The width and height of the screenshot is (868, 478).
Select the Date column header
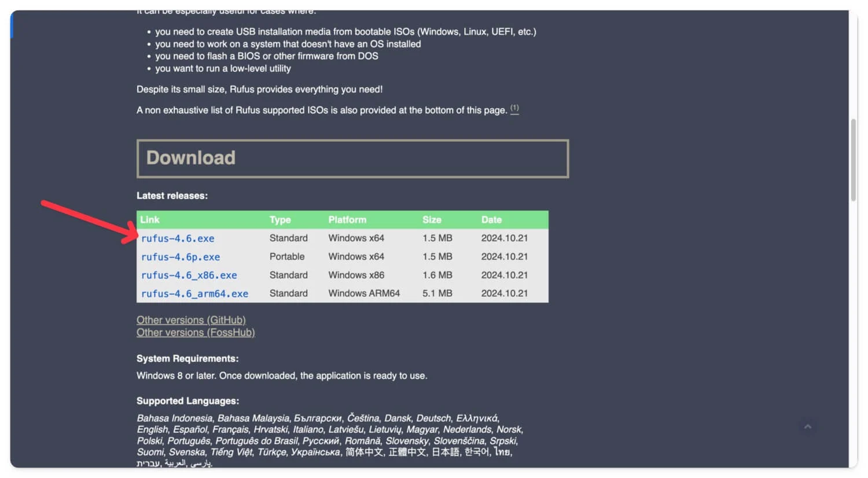491,220
